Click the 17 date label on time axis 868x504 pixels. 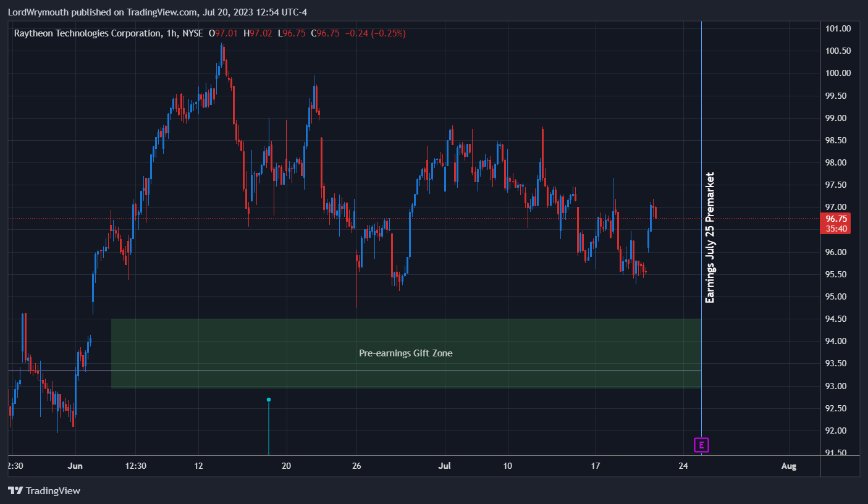point(596,466)
